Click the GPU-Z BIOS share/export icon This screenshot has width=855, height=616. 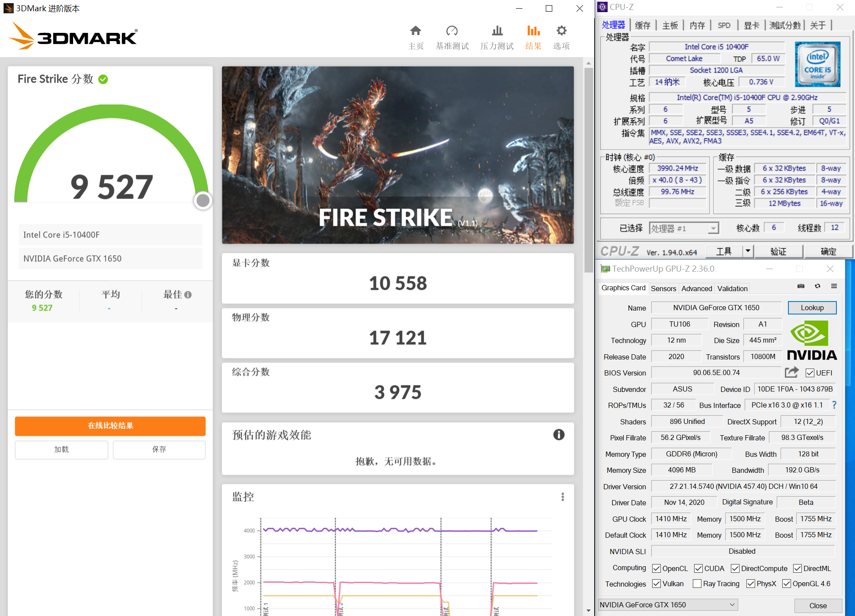pyautogui.click(x=791, y=372)
